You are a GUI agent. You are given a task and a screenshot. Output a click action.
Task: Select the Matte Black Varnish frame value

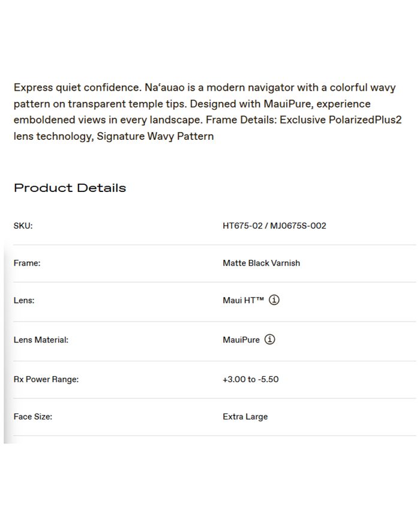click(261, 263)
